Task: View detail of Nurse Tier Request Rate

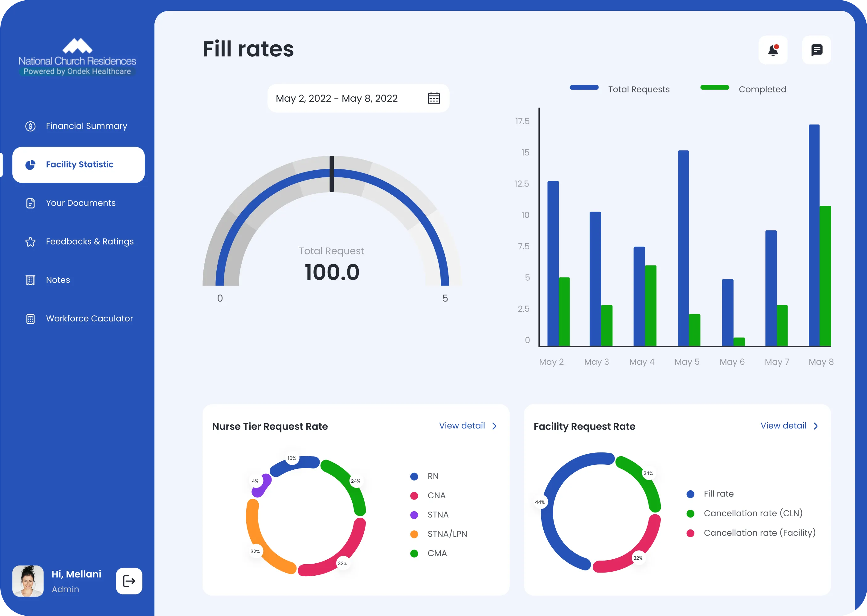Action: 462,426
